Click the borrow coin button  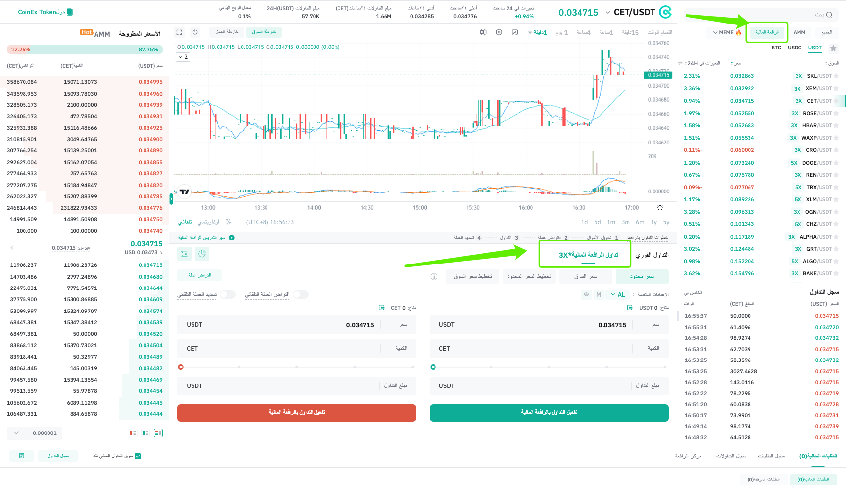pos(199,275)
